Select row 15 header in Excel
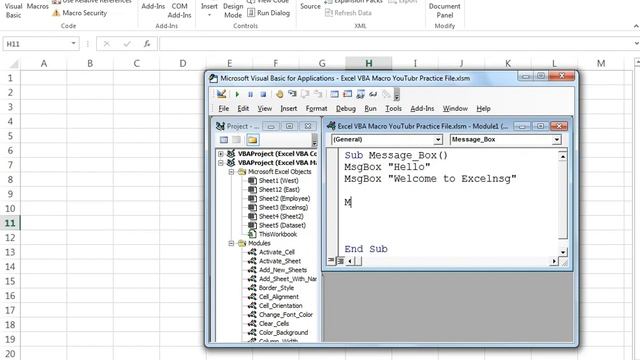 tap(10, 281)
